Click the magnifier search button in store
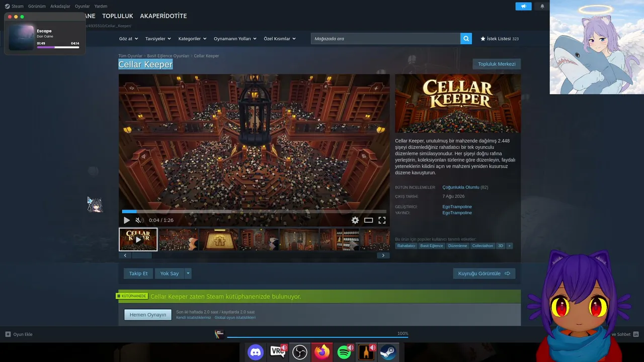644x362 pixels. click(466, 39)
